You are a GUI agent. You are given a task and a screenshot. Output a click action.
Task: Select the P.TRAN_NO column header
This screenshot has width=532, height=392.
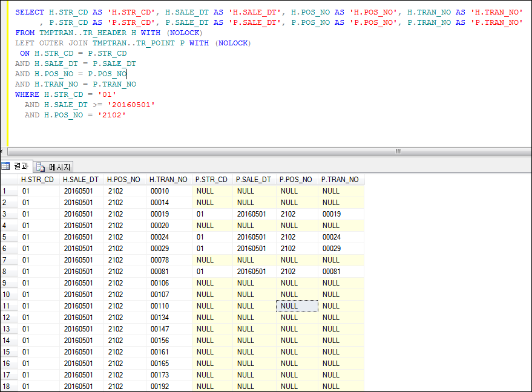340,180
